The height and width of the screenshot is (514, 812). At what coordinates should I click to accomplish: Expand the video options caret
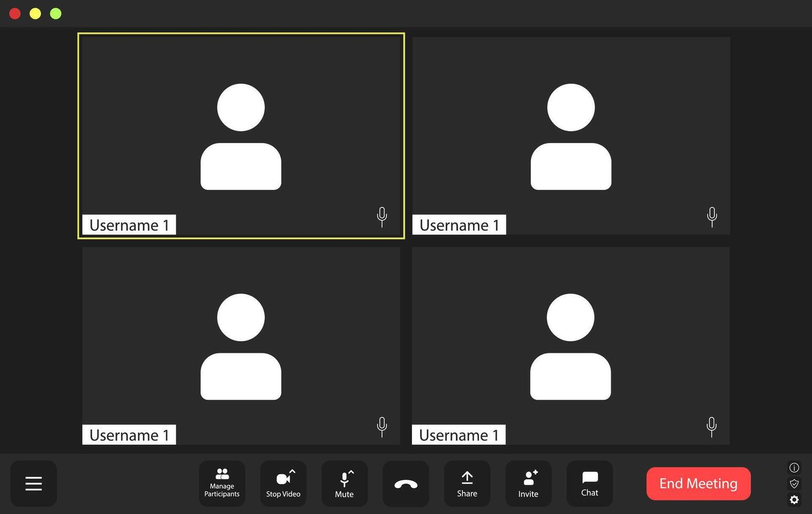pos(293,472)
